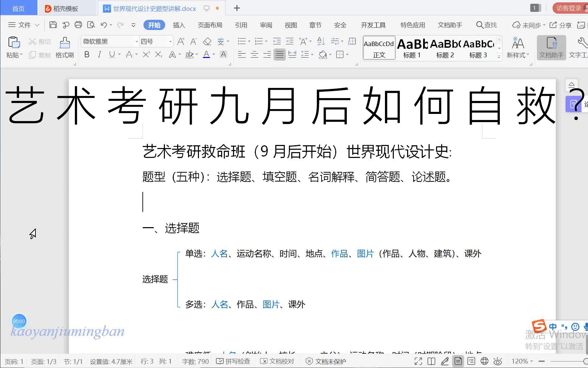588x368 pixels.
Task: Align text right
Action: (x=267, y=54)
